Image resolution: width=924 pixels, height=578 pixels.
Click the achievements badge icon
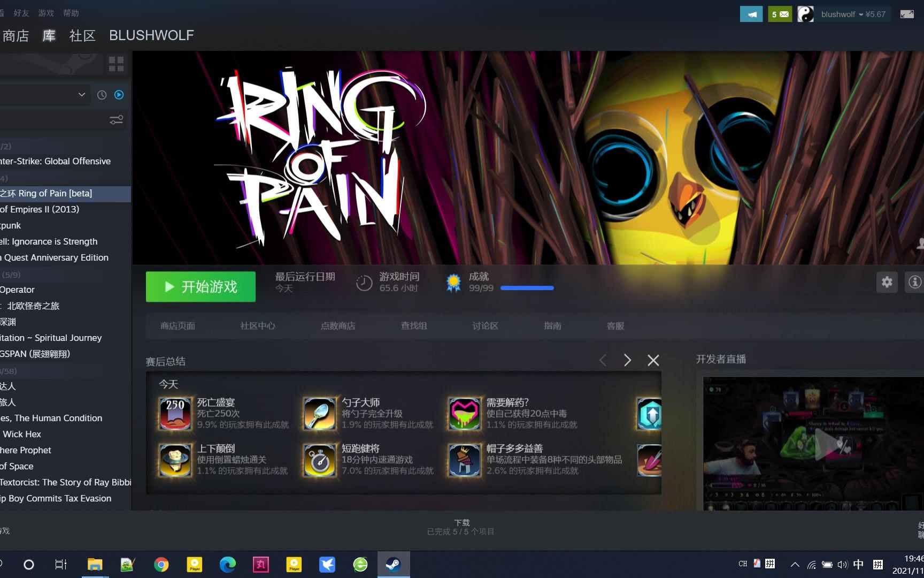pyautogui.click(x=453, y=283)
